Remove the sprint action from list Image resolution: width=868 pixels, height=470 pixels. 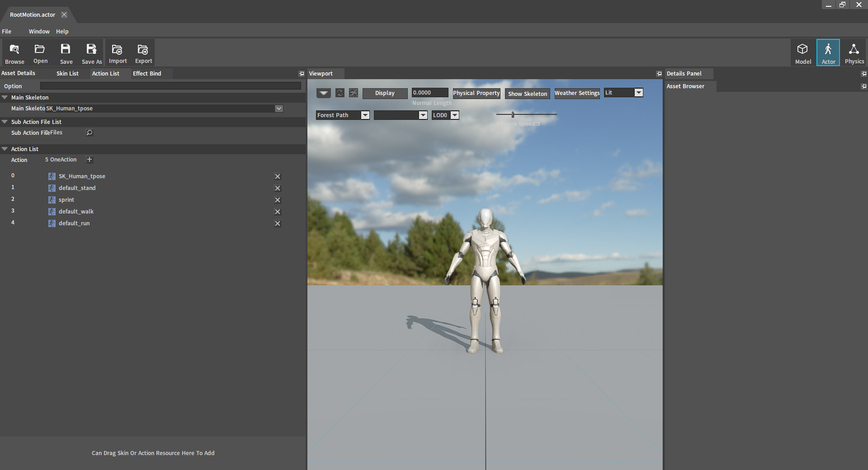pyautogui.click(x=278, y=200)
